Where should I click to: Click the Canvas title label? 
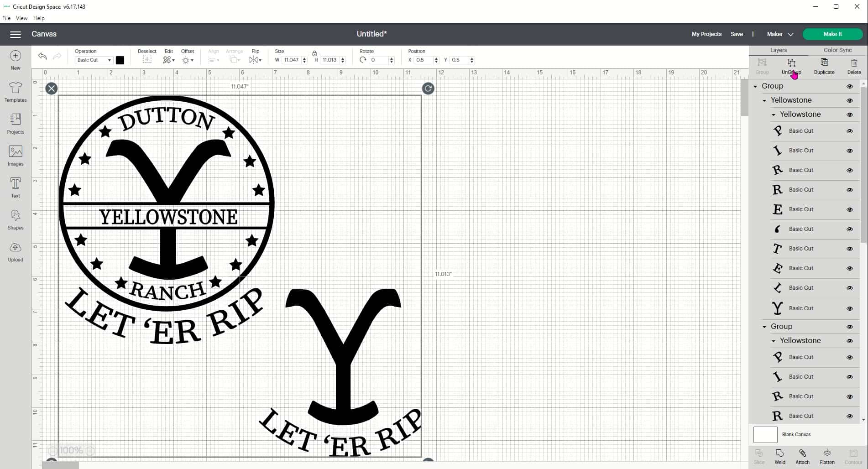point(44,34)
